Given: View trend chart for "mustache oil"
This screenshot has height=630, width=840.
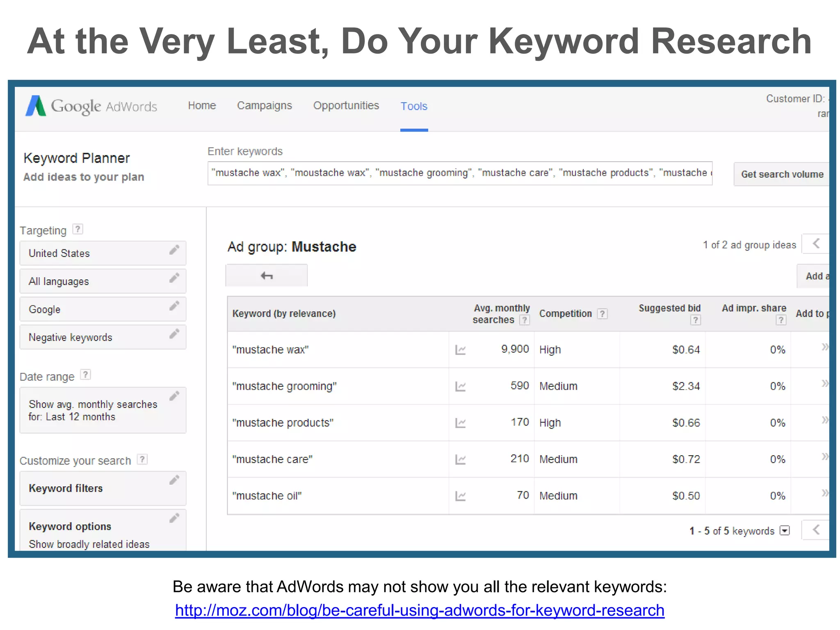Looking at the screenshot, I should coord(461,496).
